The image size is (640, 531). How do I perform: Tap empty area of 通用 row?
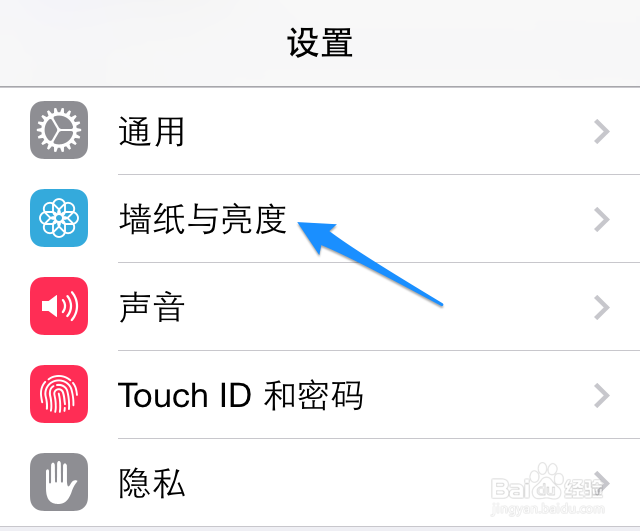pos(388,131)
